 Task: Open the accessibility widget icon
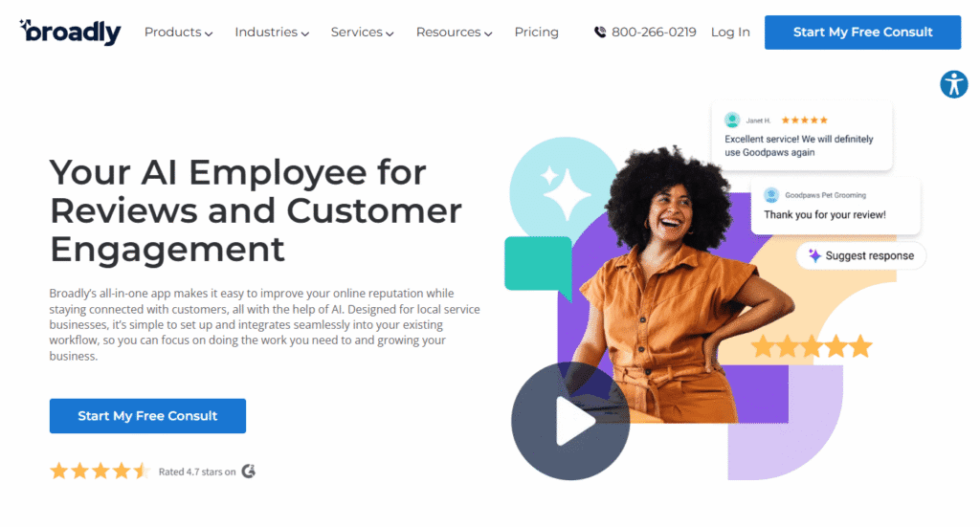[x=954, y=84]
